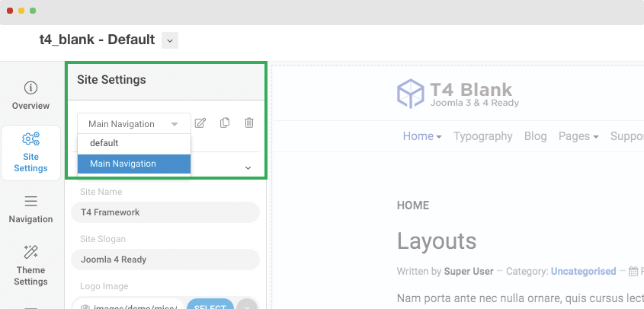Click the edit (rename) profile icon
The height and width of the screenshot is (309, 644).
[x=200, y=123]
